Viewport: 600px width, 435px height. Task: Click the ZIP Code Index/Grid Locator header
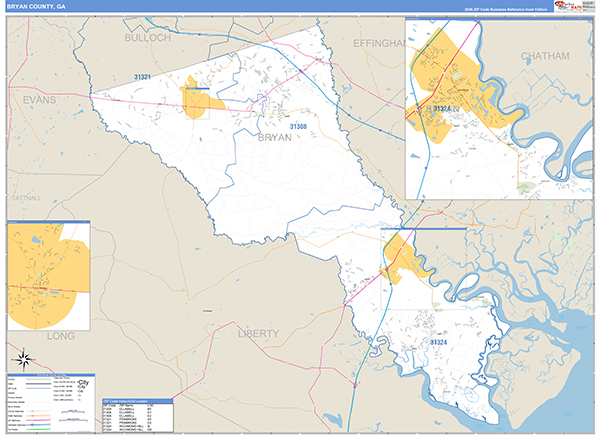pos(137,401)
